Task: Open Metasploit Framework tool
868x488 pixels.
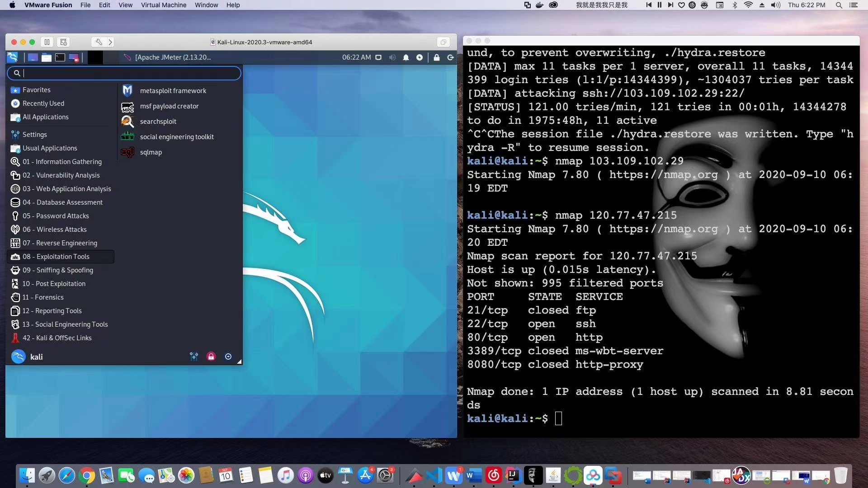Action: [172, 90]
